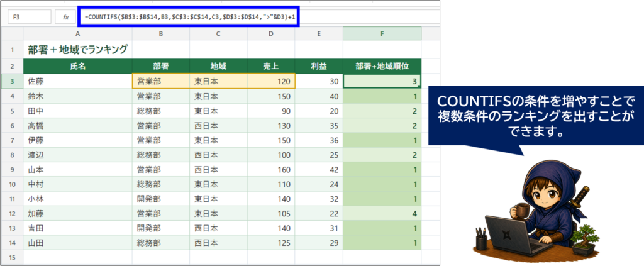The image size is (644, 266).
Task: Click 開発部 in 小林's row
Action: tap(161, 199)
